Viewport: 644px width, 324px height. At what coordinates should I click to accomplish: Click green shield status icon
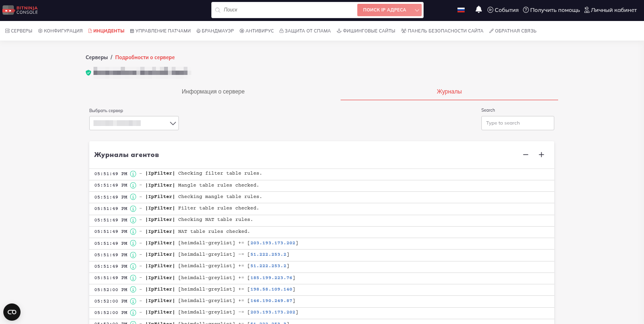pyautogui.click(x=88, y=73)
